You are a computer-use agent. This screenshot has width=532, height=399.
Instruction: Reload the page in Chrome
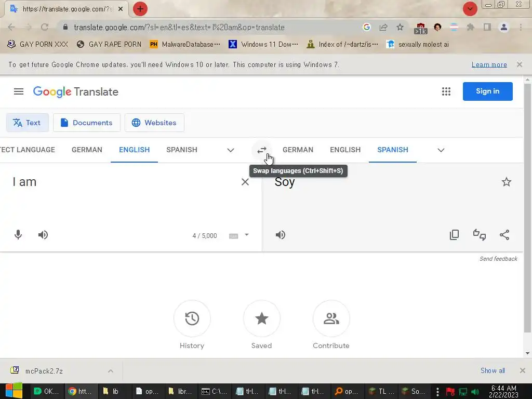pyautogui.click(x=45, y=27)
